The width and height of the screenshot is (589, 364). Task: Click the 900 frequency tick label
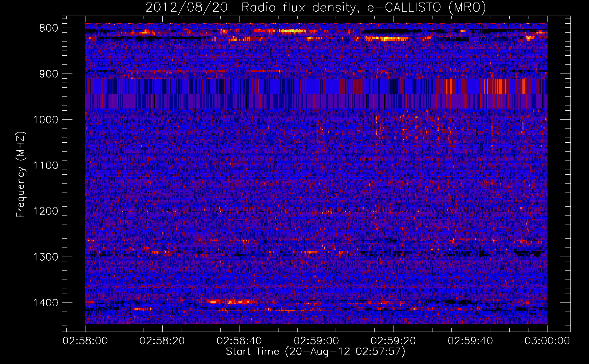coord(49,74)
